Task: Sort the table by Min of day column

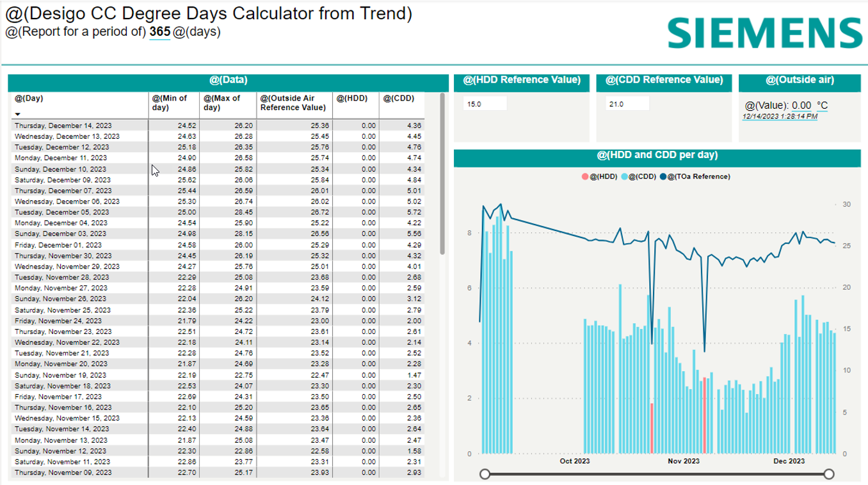Action: 169,102
